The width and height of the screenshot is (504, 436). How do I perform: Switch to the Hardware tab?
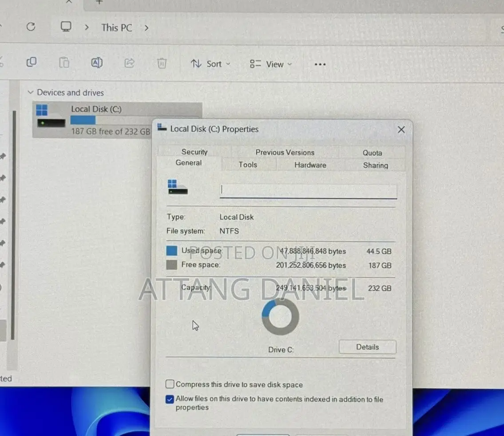point(310,165)
